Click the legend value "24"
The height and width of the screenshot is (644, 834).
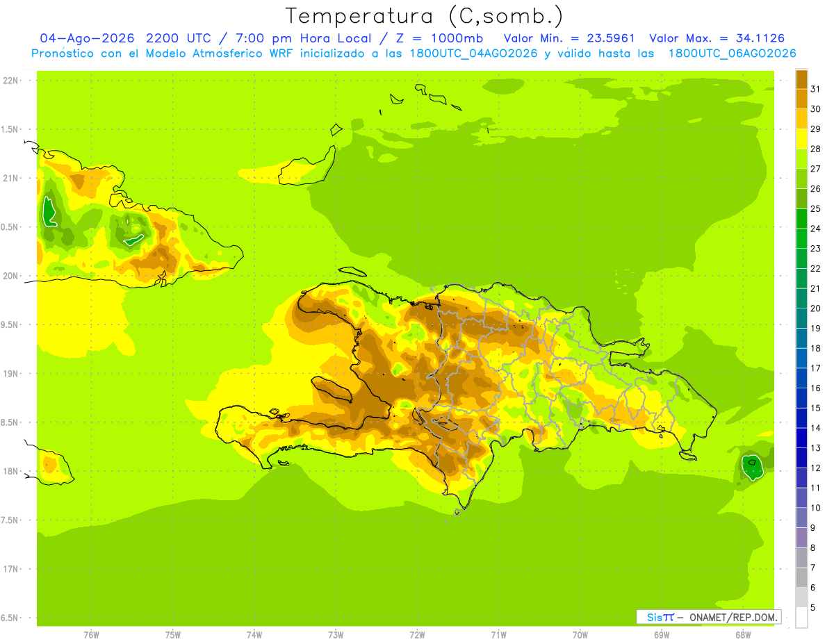816,229
